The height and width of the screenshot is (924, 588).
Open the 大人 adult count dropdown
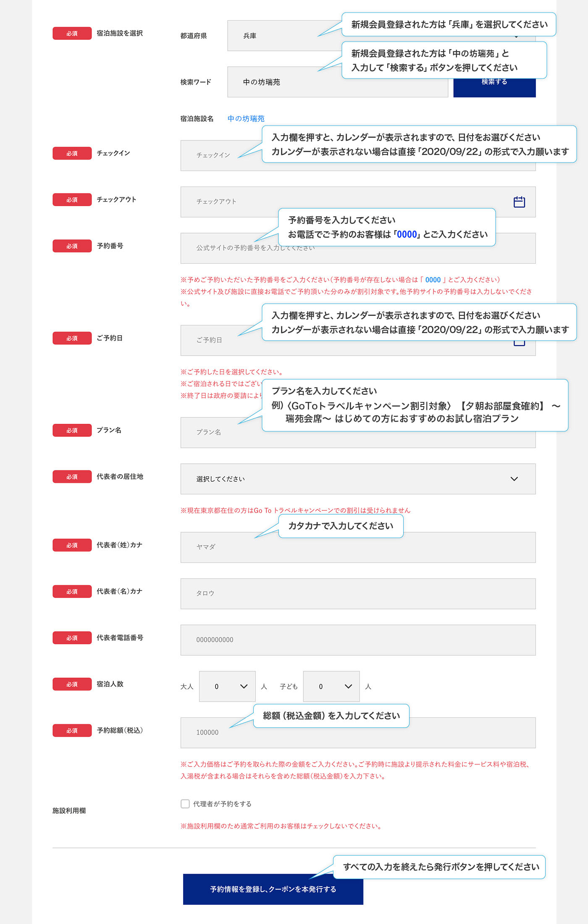tap(227, 686)
